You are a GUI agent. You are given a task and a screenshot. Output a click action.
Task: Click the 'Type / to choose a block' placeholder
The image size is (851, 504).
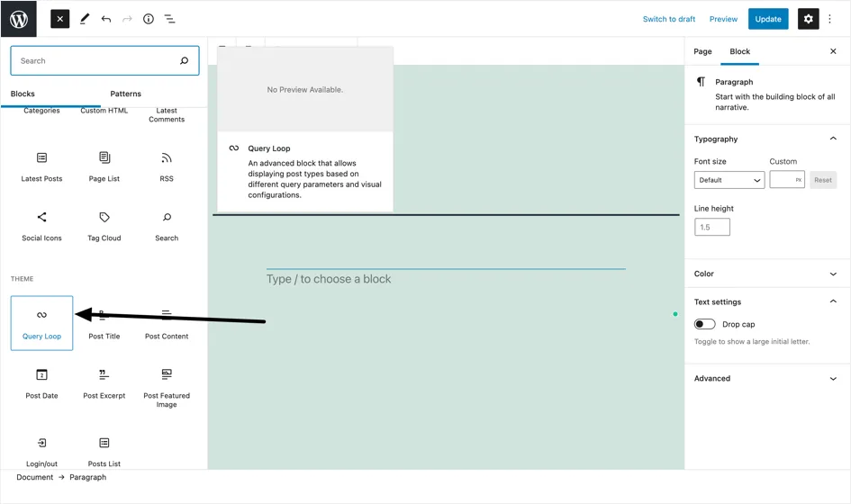[x=329, y=279]
